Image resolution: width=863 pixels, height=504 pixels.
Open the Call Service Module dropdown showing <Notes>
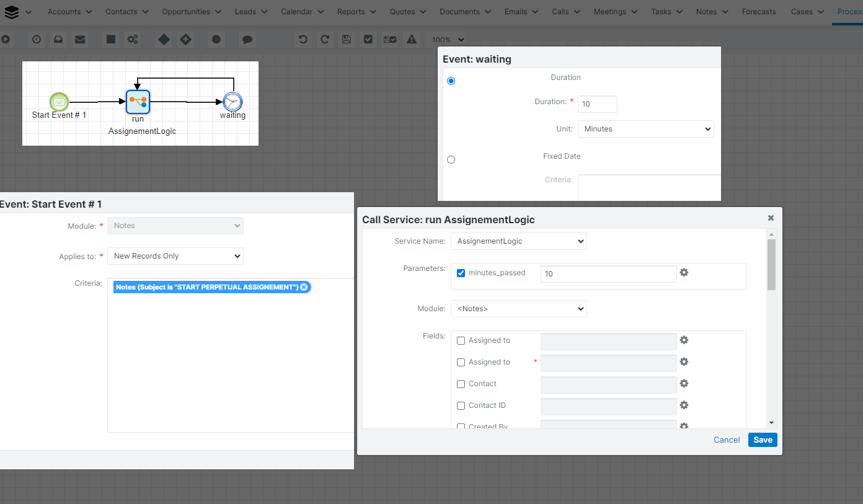coord(518,309)
